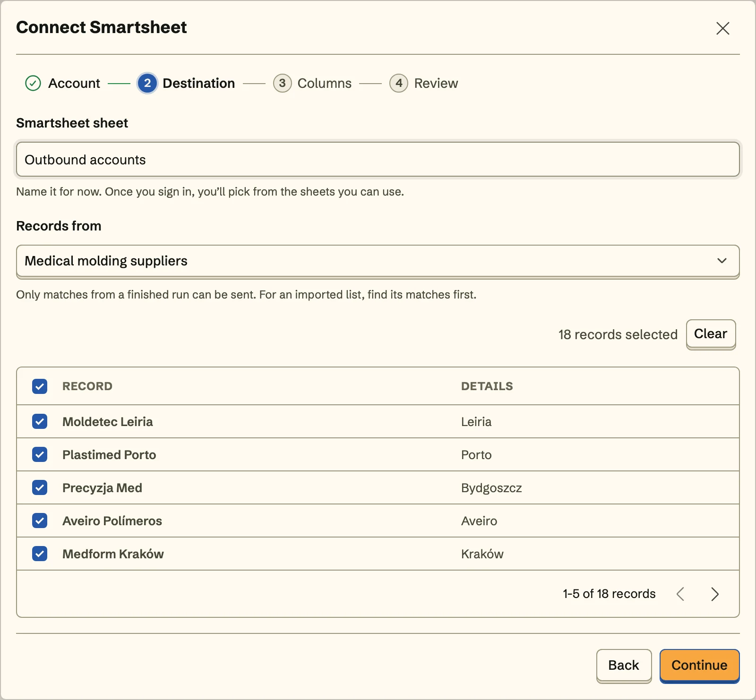756x700 pixels.
Task: Select the Plastimed Porto record name
Action: [x=109, y=455]
